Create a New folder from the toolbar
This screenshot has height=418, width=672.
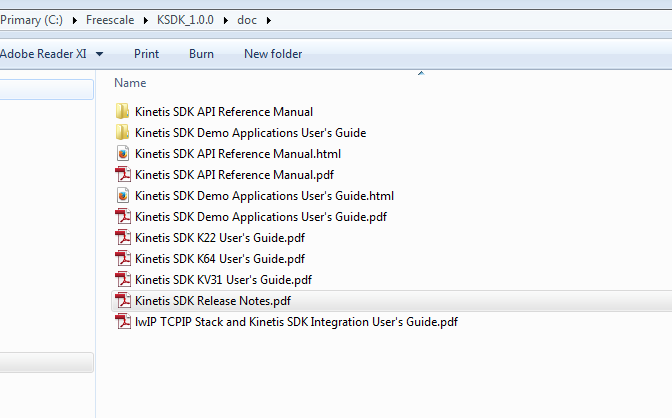273,54
